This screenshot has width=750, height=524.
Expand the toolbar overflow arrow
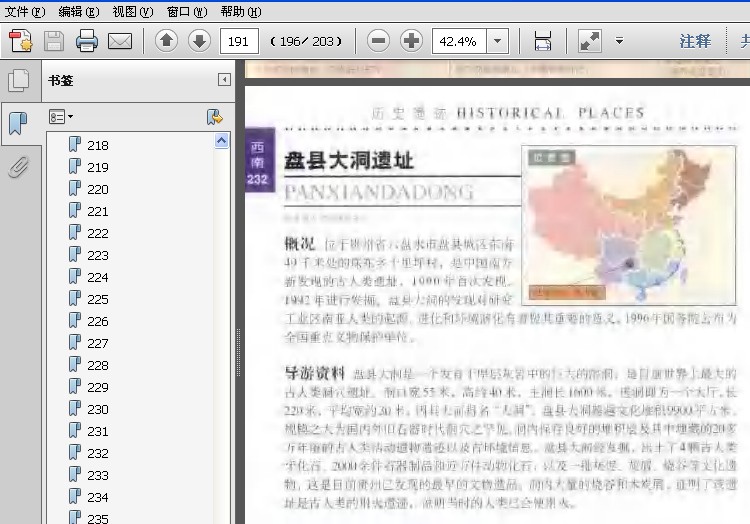[619, 41]
